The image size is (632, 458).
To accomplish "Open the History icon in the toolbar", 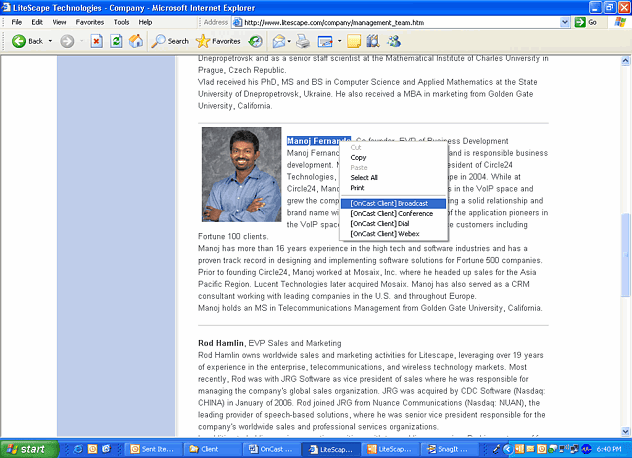I will [256, 41].
